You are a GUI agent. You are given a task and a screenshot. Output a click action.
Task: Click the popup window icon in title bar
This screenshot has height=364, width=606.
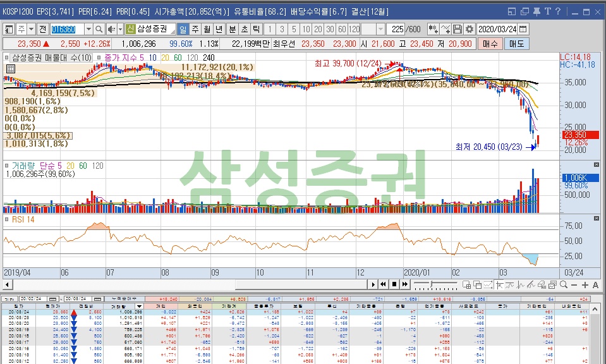[512, 11]
